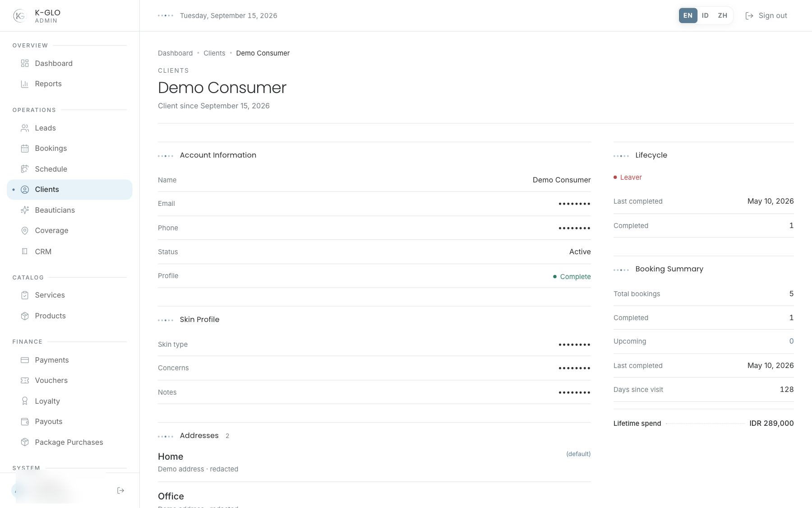
Task: Follow the Dashboard breadcrumb link
Action: point(175,53)
